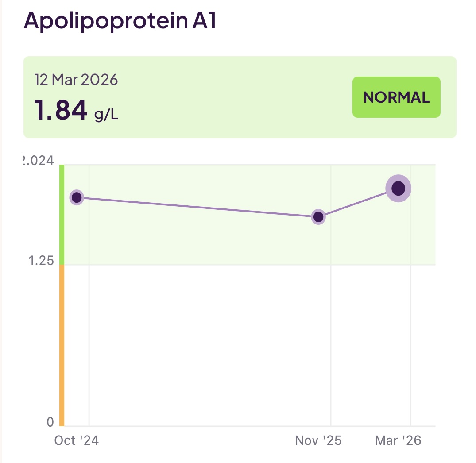476x463 pixels.
Task: Expand the 12 Mar 2026 result entry
Action: [x=239, y=96]
